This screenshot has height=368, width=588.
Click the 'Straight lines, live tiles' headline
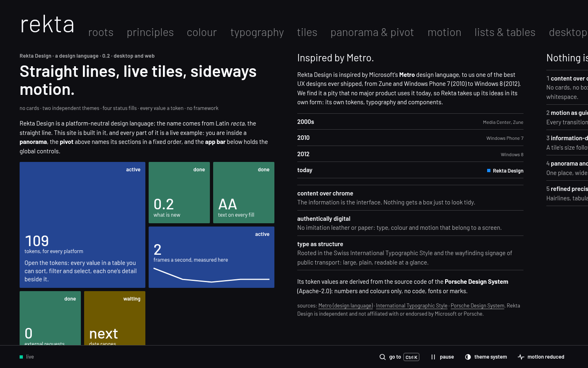[138, 80]
